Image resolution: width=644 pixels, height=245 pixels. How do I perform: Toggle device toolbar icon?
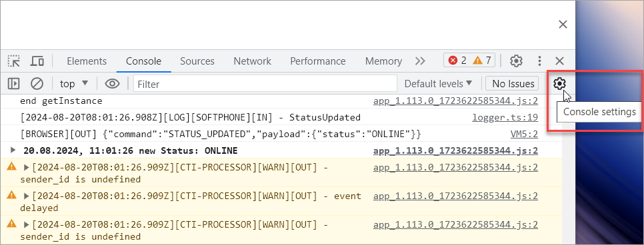37,61
